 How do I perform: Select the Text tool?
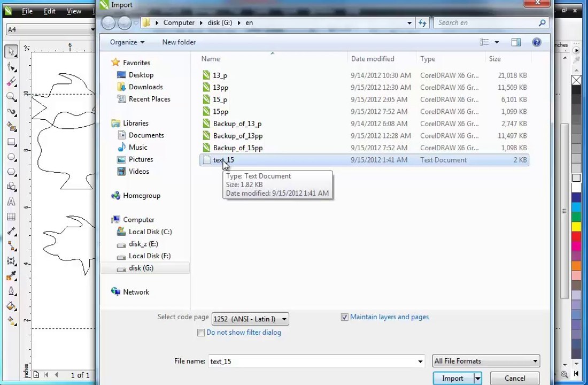pyautogui.click(x=11, y=202)
